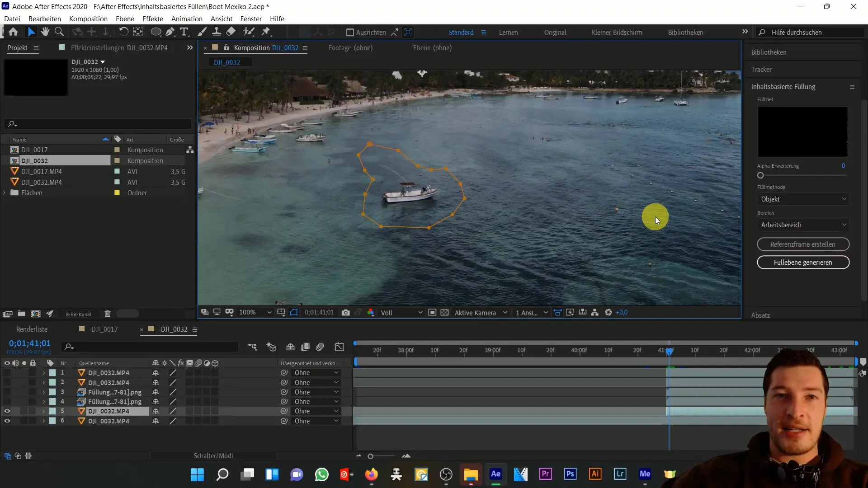
Task: Select the Pen tool in toolbar
Action: [169, 32]
